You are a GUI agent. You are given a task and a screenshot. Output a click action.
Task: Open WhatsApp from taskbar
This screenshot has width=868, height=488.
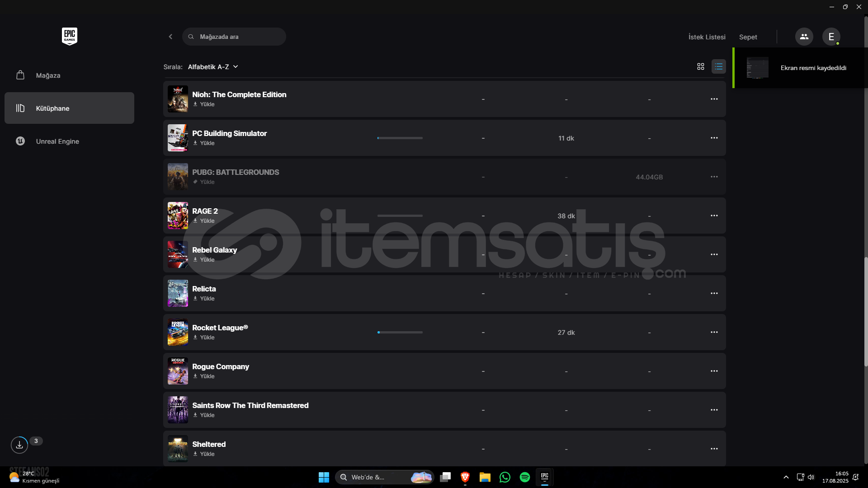(505, 477)
